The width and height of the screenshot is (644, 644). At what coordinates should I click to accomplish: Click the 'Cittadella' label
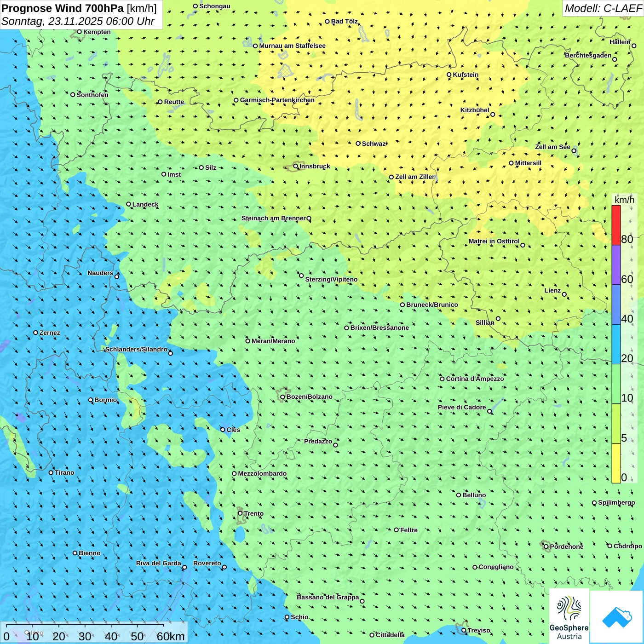point(390,635)
